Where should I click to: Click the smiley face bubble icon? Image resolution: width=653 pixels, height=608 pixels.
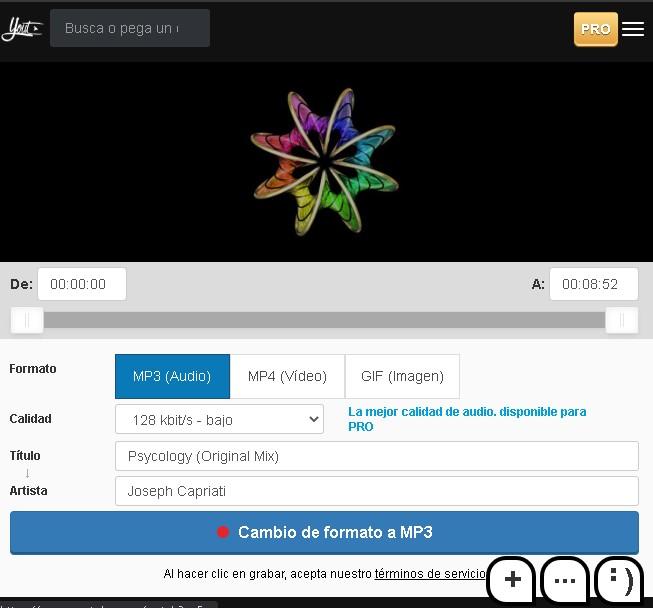[x=619, y=580]
